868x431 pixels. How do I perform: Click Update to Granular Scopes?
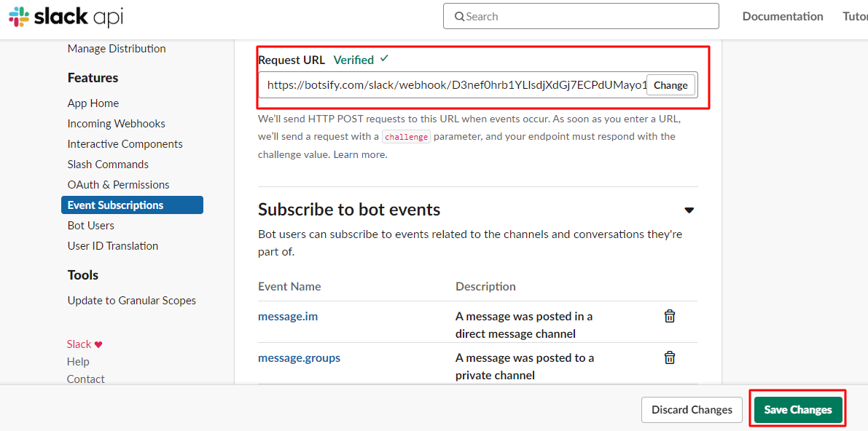pyautogui.click(x=132, y=301)
